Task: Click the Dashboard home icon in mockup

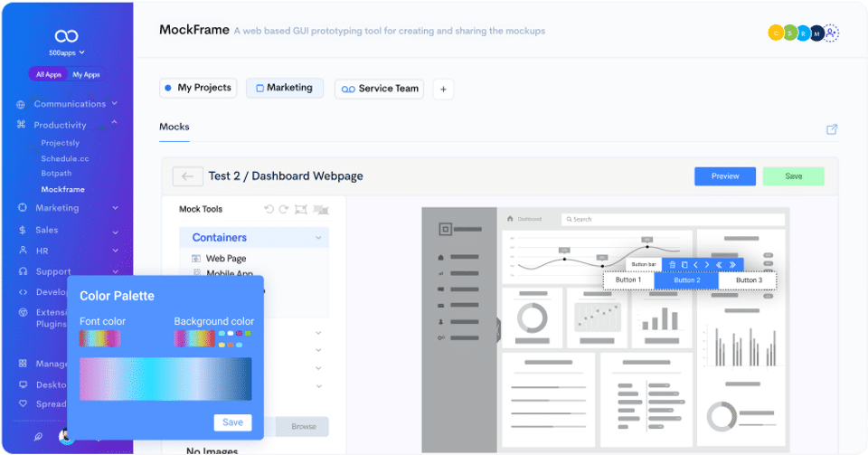Action: 510,219
